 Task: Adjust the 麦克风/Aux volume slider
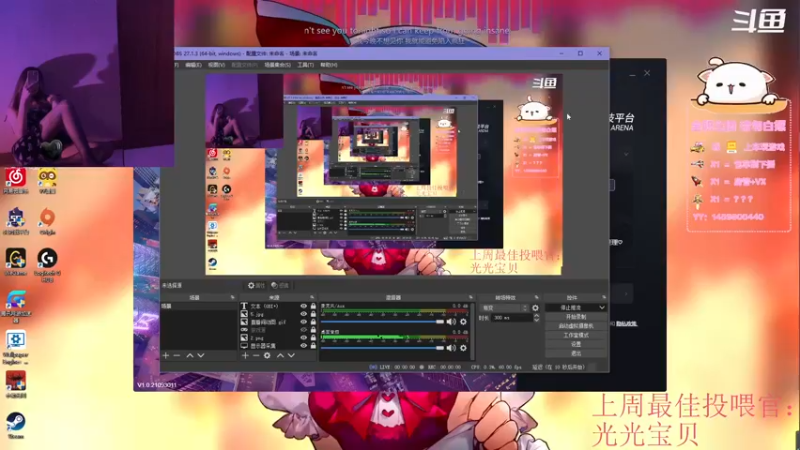(382, 322)
